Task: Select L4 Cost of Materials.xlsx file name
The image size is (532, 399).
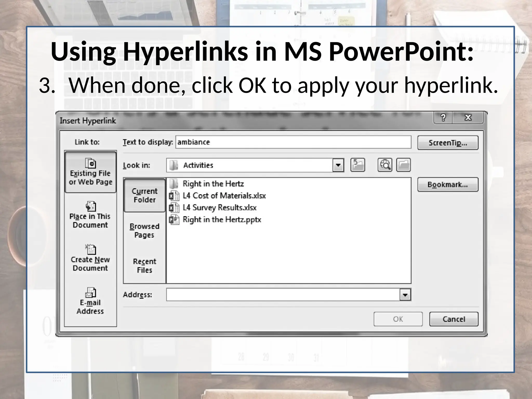Action: point(224,196)
